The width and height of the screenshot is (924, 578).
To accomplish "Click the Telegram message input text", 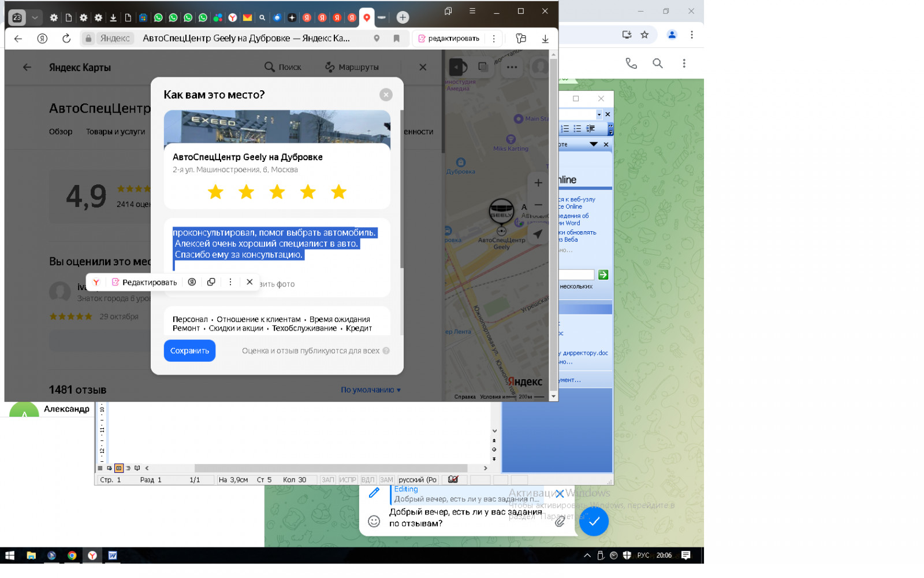I will point(465,517).
